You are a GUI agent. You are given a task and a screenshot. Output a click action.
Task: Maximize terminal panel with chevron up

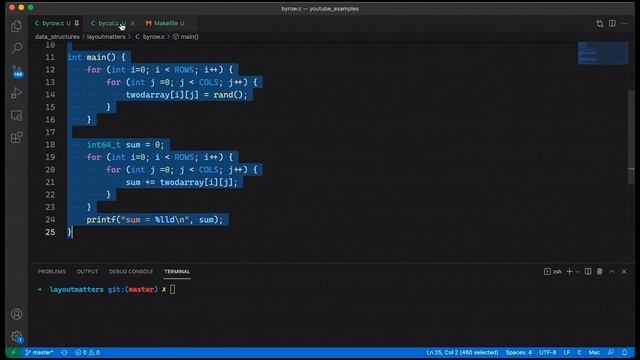612,271
